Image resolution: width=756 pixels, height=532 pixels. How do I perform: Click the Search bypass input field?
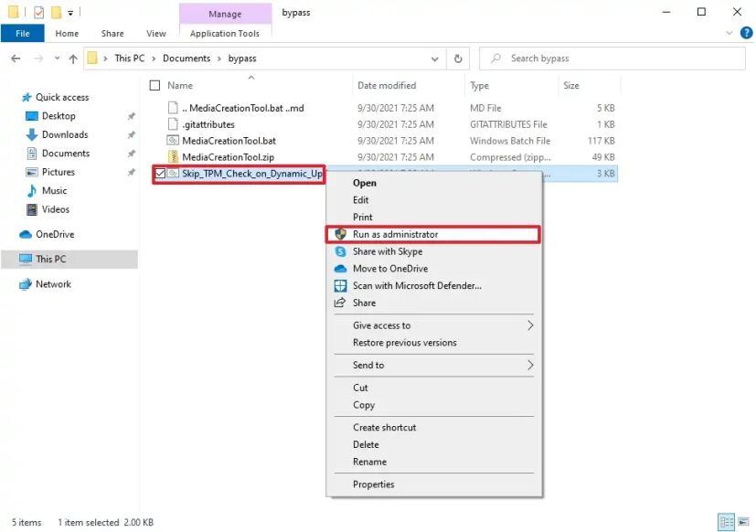coord(612,59)
